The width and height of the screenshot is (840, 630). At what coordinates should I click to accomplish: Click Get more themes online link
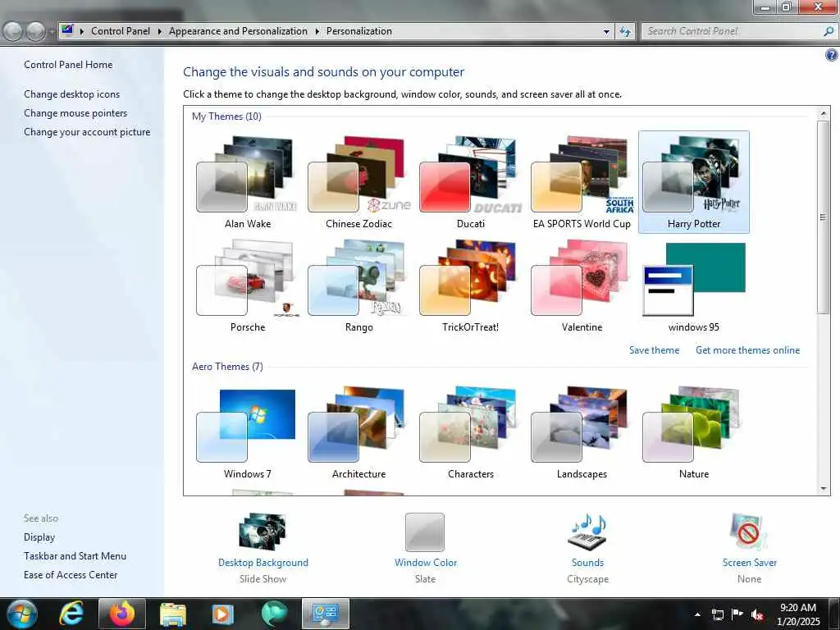pos(747,349)
